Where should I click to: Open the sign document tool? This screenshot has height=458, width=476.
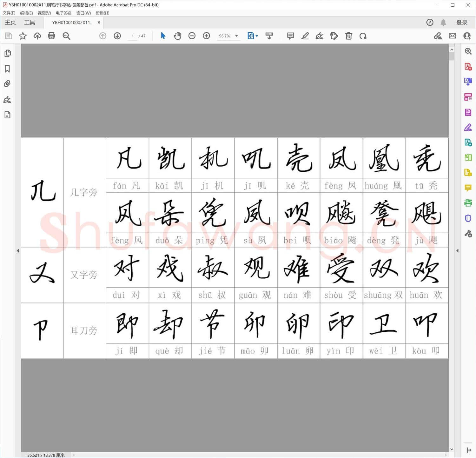[x=320, y=36]
